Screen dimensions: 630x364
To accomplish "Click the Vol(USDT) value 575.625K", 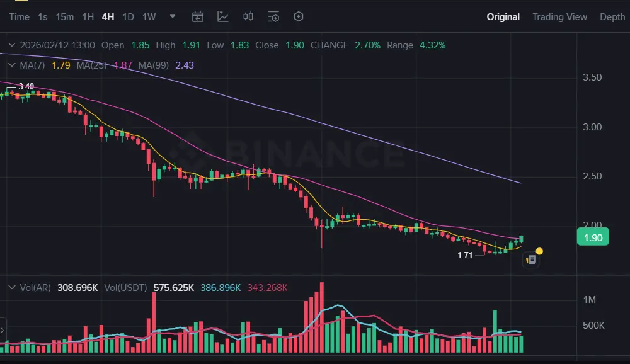I will [174, 288].
